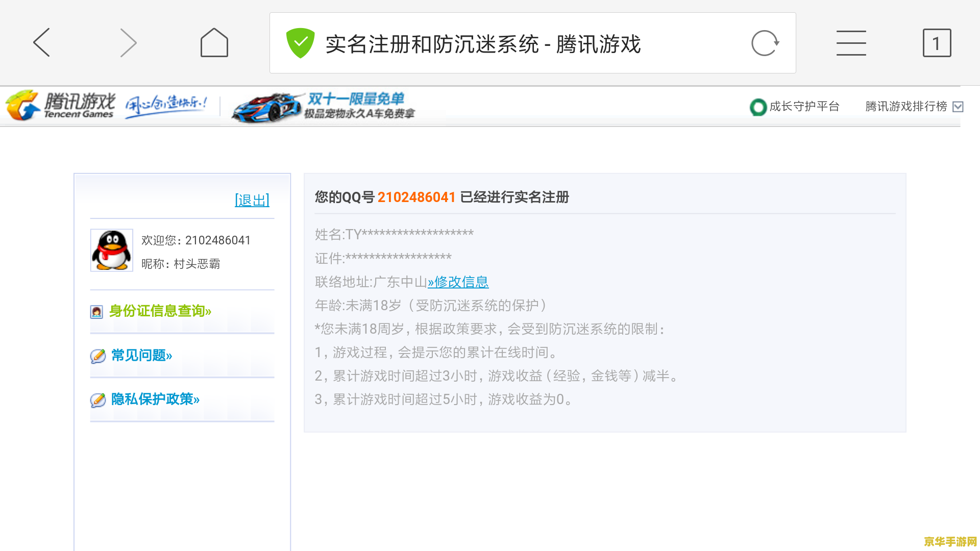This screenshot has height=551, width=980.
Task: Click the 退出 logout link
Action: (x=252, y=200)
